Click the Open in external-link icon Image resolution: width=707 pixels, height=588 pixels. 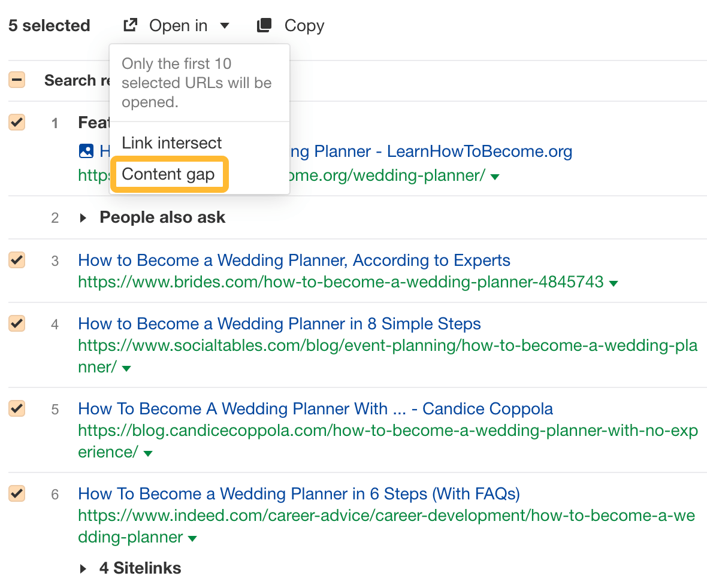point(129,25)
